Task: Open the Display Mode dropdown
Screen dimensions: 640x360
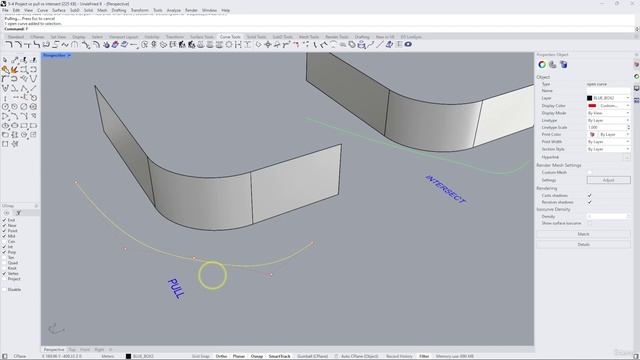Action: click(x=608, y=113)
